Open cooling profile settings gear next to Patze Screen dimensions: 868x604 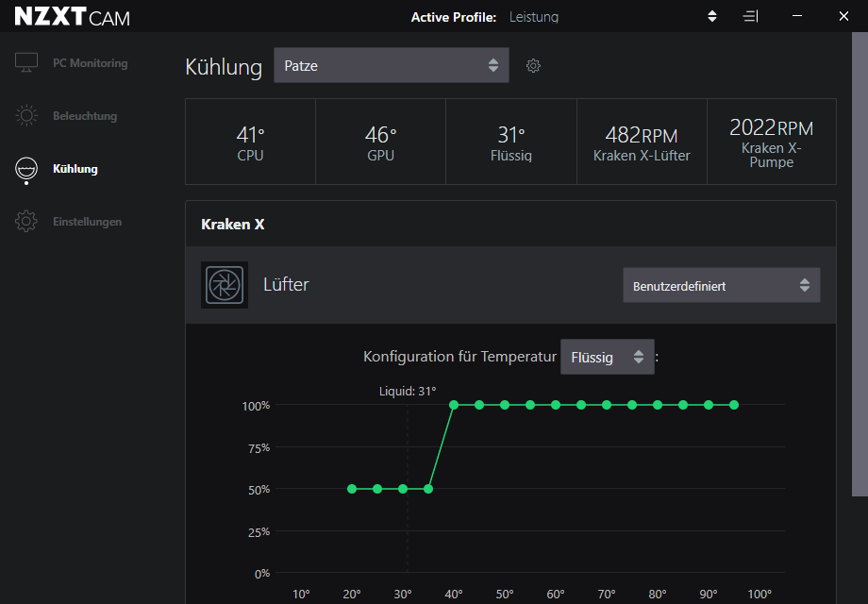pyautogui.click(x=533, y=65)
